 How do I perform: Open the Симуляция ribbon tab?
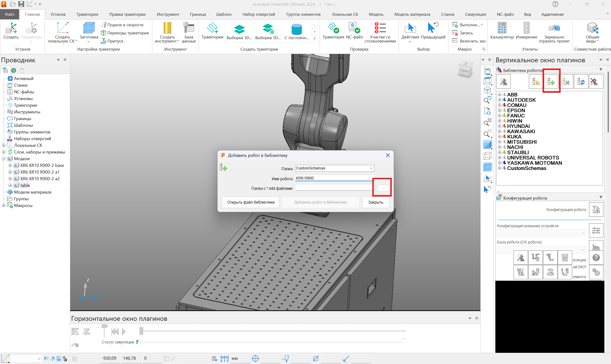click(475, 14)
